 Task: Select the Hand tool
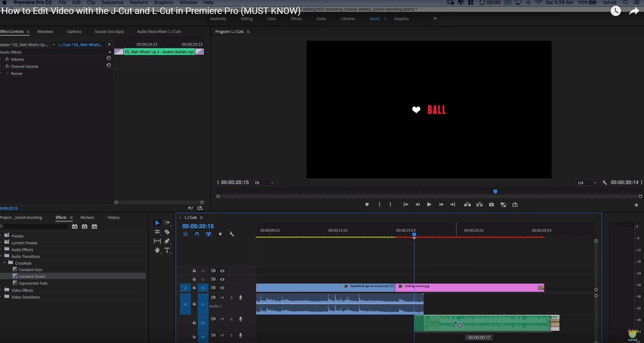point(157,250)
